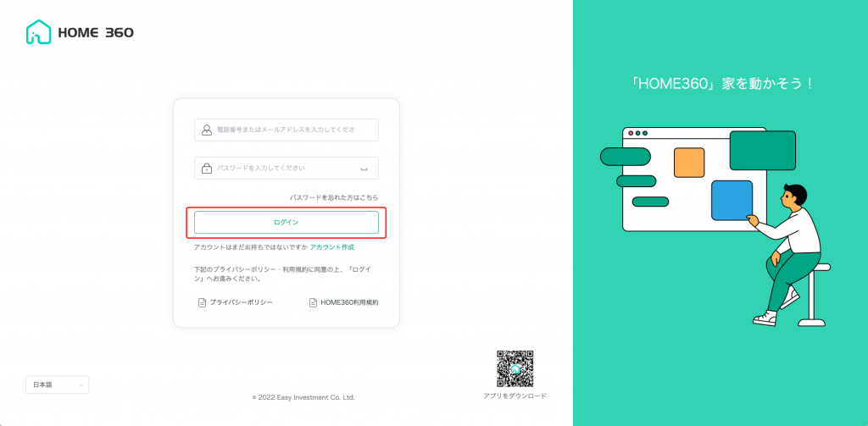Click the chevron arrow on the language selector
The image size is (868, 426).
81,385
